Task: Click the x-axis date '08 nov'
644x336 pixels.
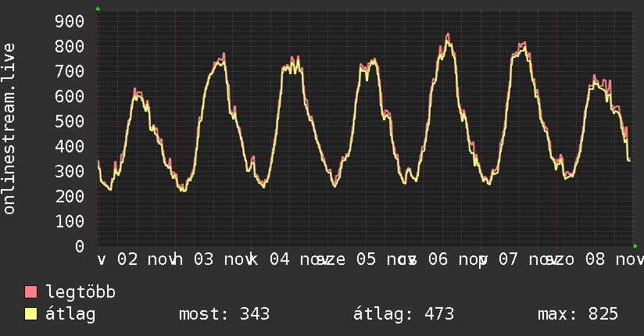Action: 614,259
